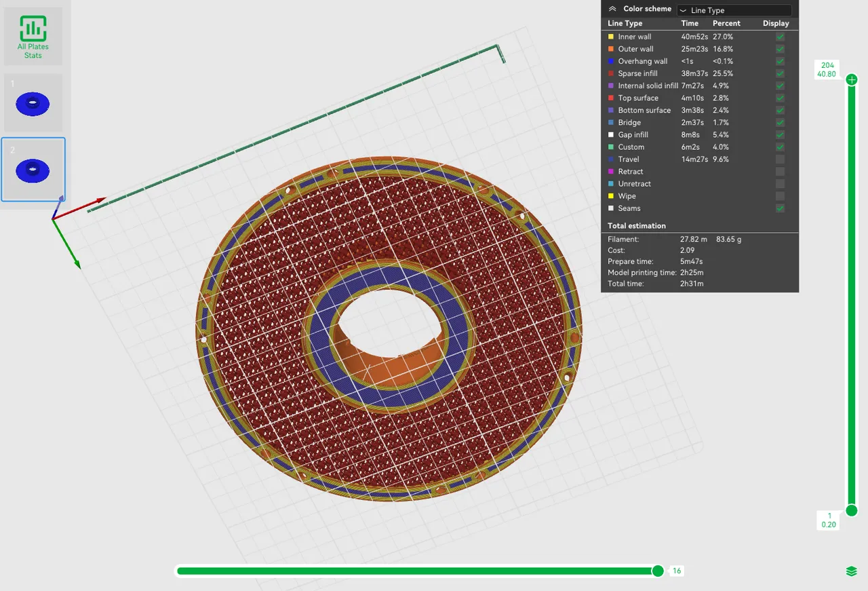Disable the Seams display checkbox

(x=779, y=208)
